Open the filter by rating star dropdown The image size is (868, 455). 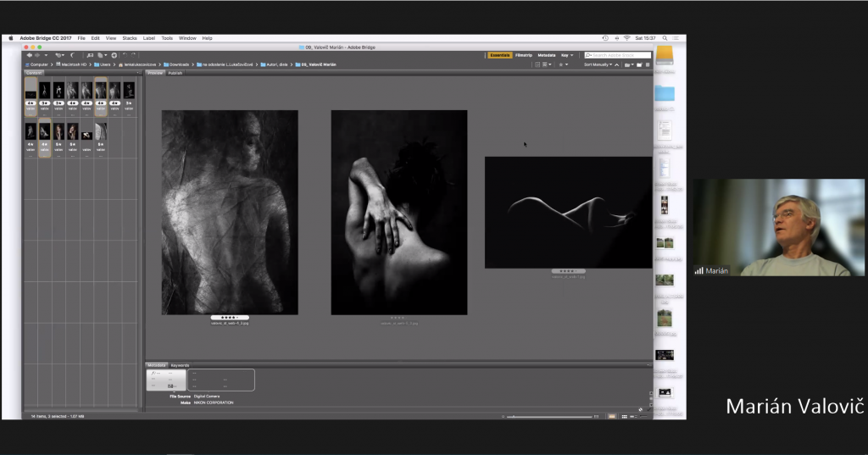(x=563, y=64)
